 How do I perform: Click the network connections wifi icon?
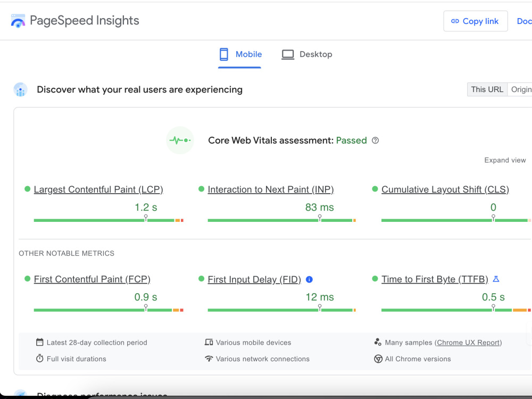point(209,358)
